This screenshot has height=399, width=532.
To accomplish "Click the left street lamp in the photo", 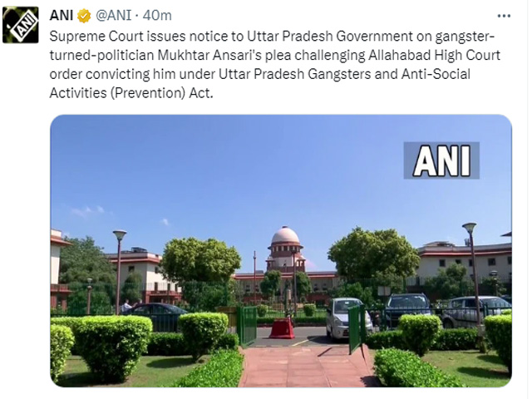I will 119,272.
